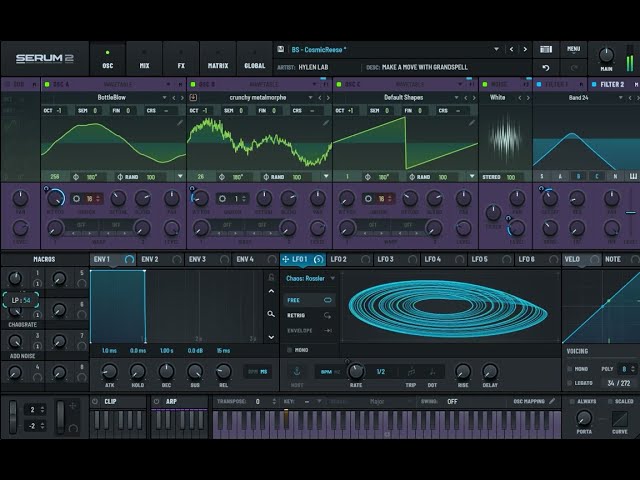Image resolution: width=640 pixels, height=480 pixels.
Task: Click the filter keyboard tracking icon
Action: 633,176
